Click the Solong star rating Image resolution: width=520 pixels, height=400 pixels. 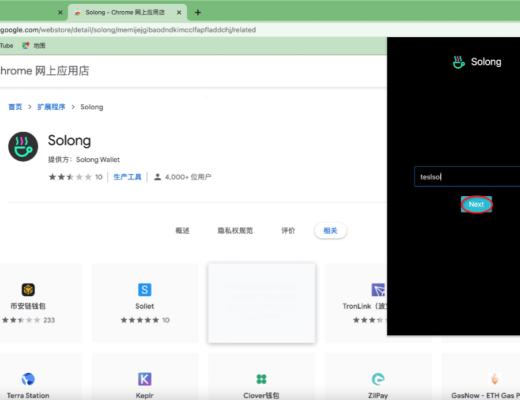(70, 177)
